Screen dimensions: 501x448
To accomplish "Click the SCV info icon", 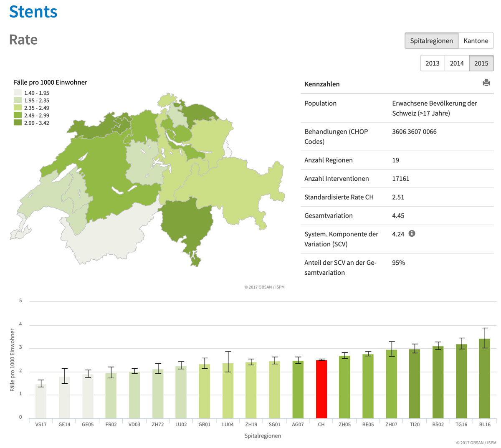I will (x=412, y=233).
